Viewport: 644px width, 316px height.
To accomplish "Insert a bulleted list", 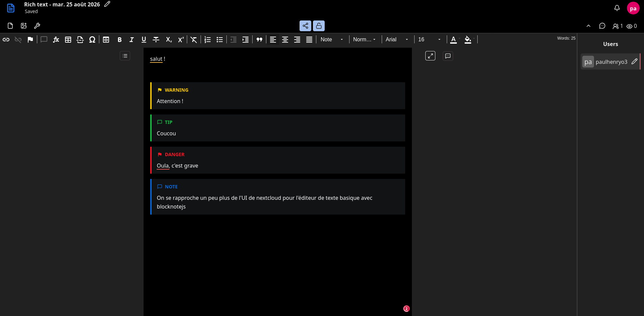I will coord(220,40).
